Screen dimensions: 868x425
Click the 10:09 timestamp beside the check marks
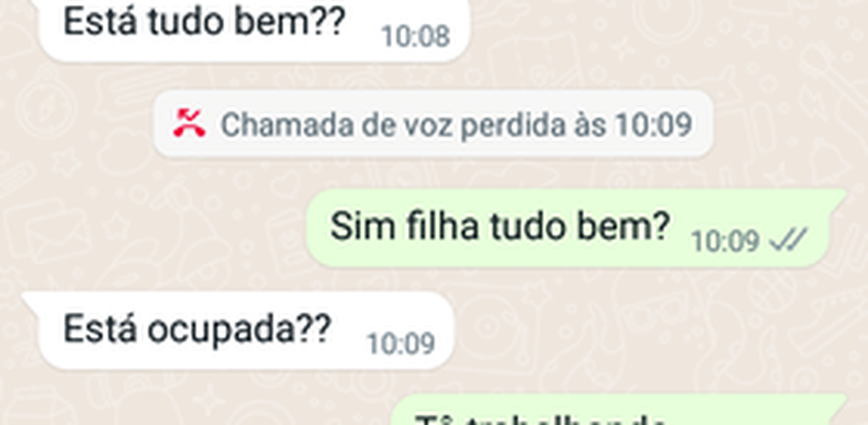pyautogui.click(x=725, y=241)
